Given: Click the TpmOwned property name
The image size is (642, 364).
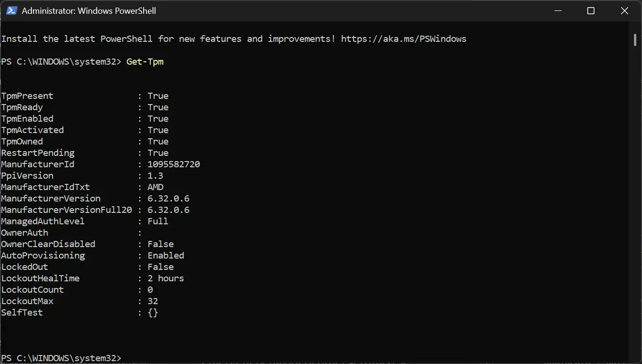Looking at the screenshot, I should coord(22,142).
